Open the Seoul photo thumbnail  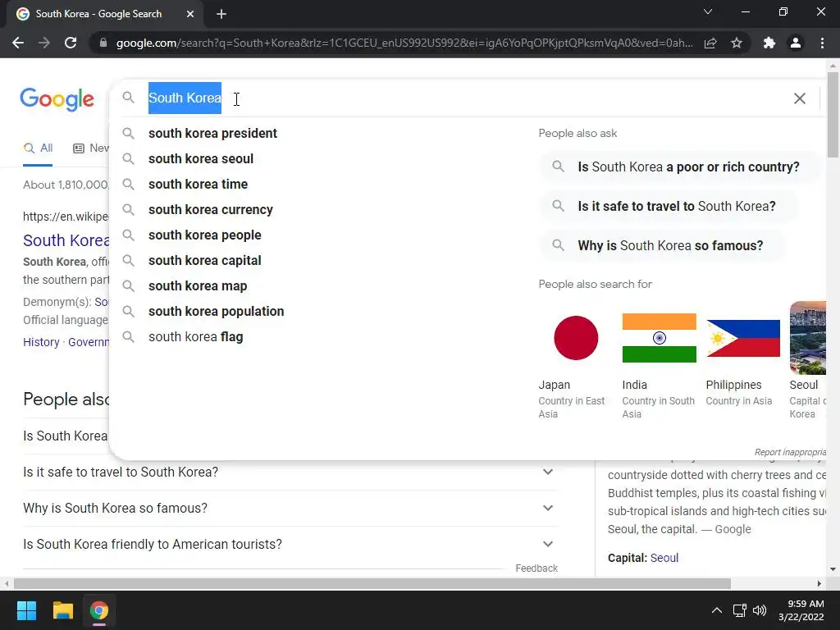(808, 338)
